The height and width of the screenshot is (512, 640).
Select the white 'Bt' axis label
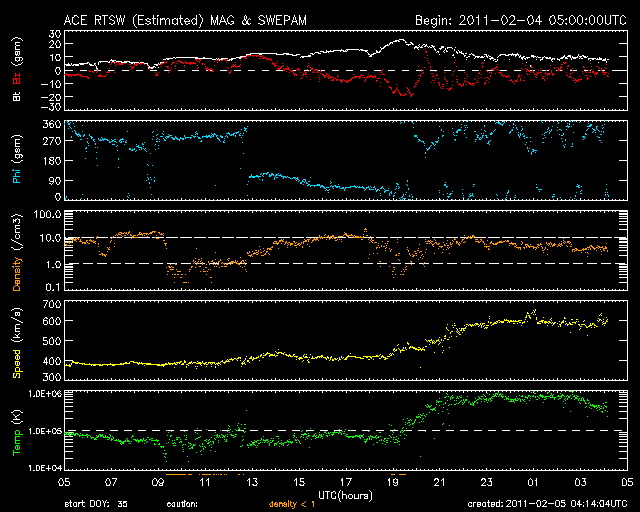click(x=17, y=96)
